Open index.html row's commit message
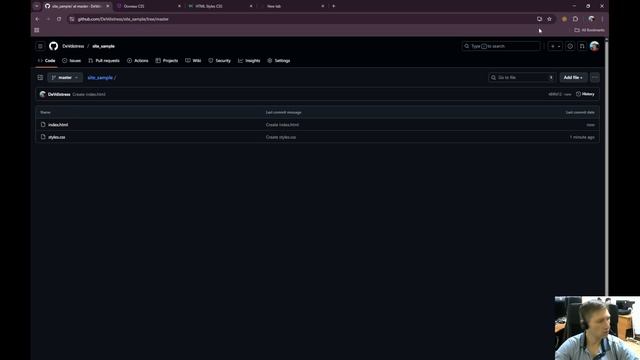 282,124
